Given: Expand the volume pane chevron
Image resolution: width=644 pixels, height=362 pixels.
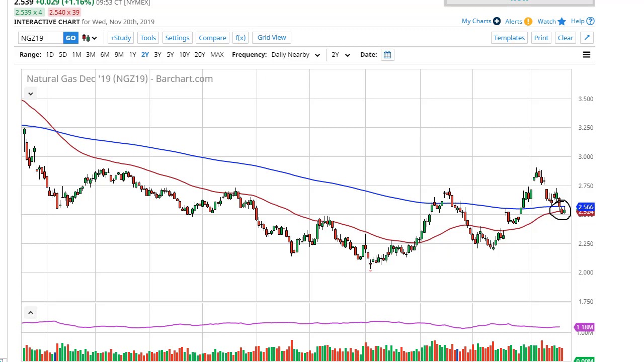Looking at the screenshot, I should coord(30,313).
